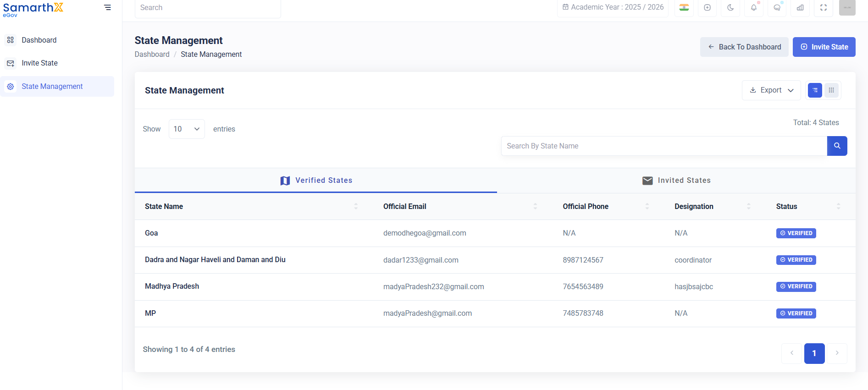Select the Verified States tab

pyautogui.click(x=316, y=181)
